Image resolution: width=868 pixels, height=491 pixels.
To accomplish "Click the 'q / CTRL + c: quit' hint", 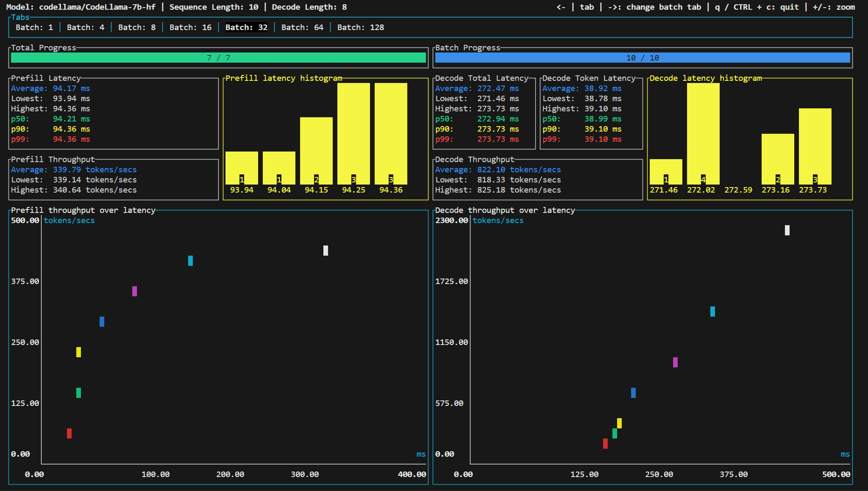I will coord(757,7).
